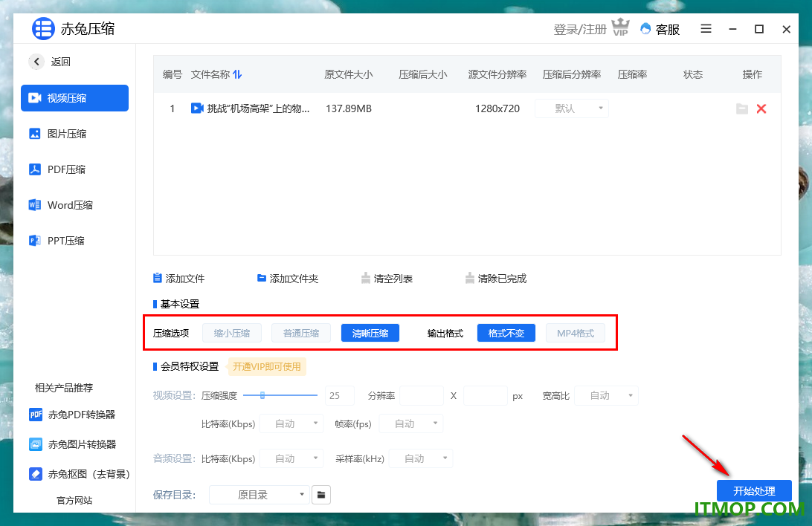Screen dimensions: 812x526
Task: Click 清空列表 button
Action: click(387, 279)
